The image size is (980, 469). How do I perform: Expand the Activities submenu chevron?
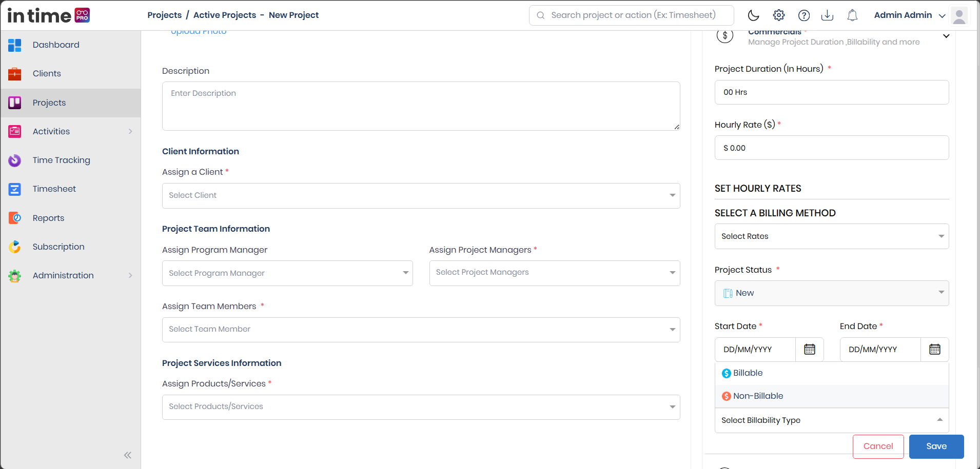pyautogui.click(x=130, y=131)
